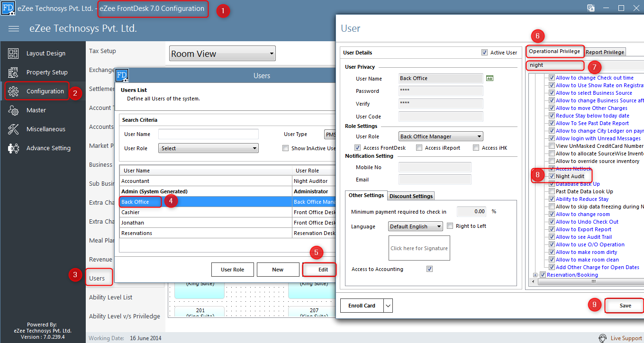
Task: Click the Live Support headset icon
Action: click(602, 338)
